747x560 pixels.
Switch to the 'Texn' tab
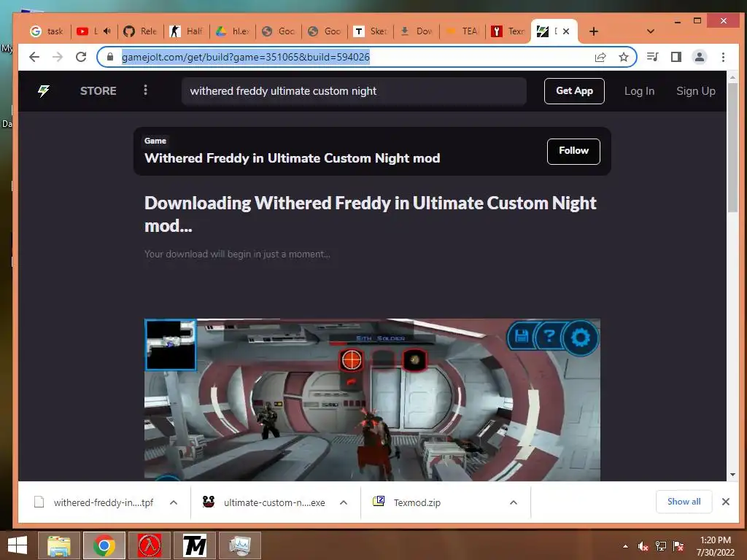tap(508, 31)
